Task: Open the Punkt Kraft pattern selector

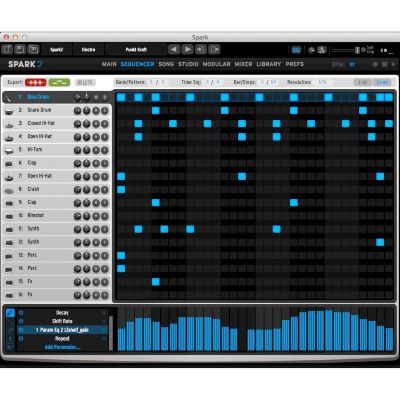Action: pyautogui.click(x=136, y=50)
